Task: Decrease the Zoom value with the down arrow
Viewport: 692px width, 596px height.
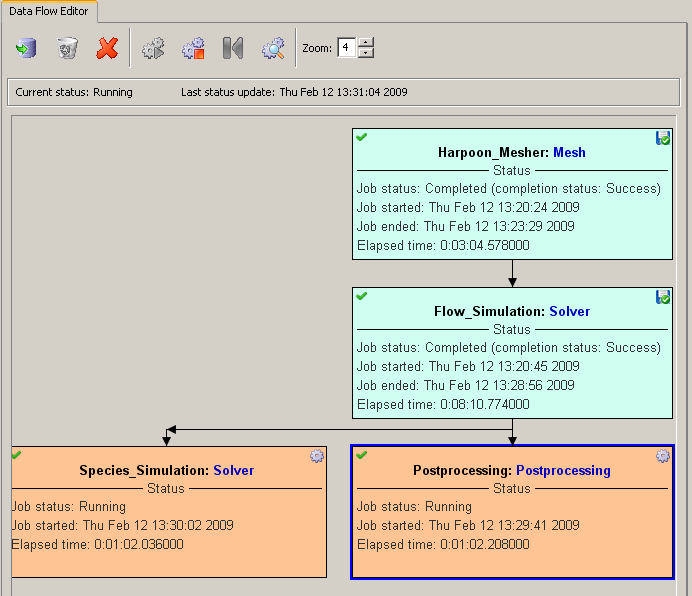Action: tap(366, 53)
